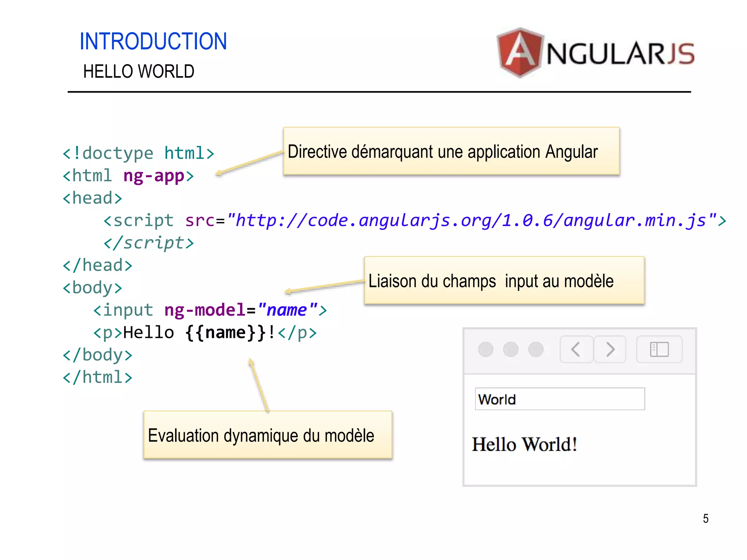Screen dimensions: 747x560
Task: Click the first gray window circle button
Action: (x=485, y=349)
